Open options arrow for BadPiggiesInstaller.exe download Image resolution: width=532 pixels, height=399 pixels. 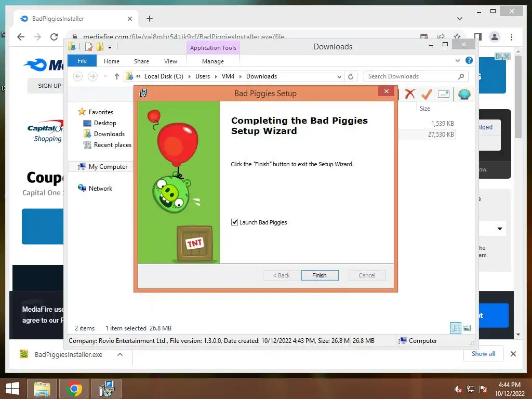120,354
